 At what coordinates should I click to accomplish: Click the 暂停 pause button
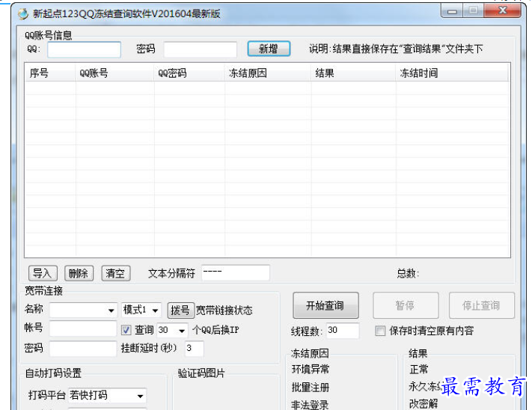tap(406, 305)
